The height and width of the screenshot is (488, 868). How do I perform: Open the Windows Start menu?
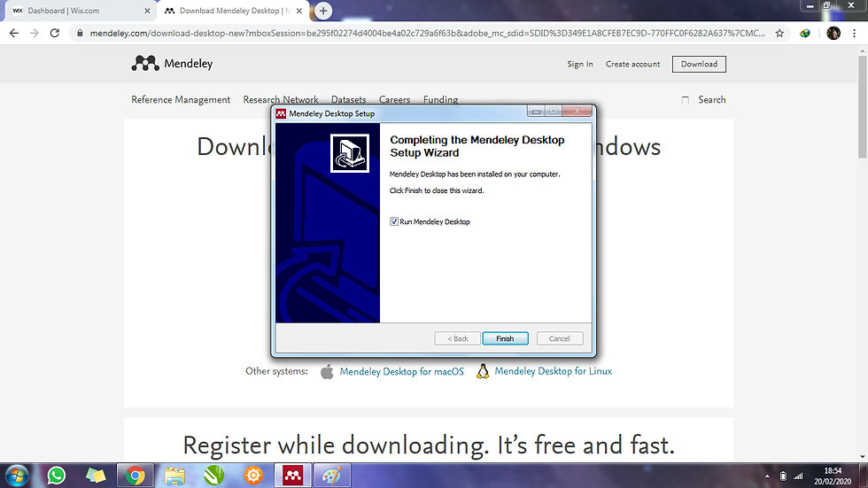tap(17, 476)
